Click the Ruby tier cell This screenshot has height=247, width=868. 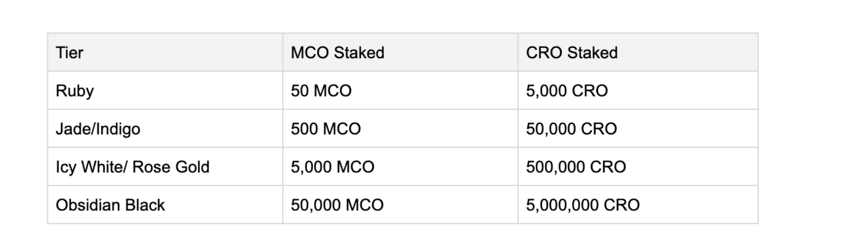165,90
